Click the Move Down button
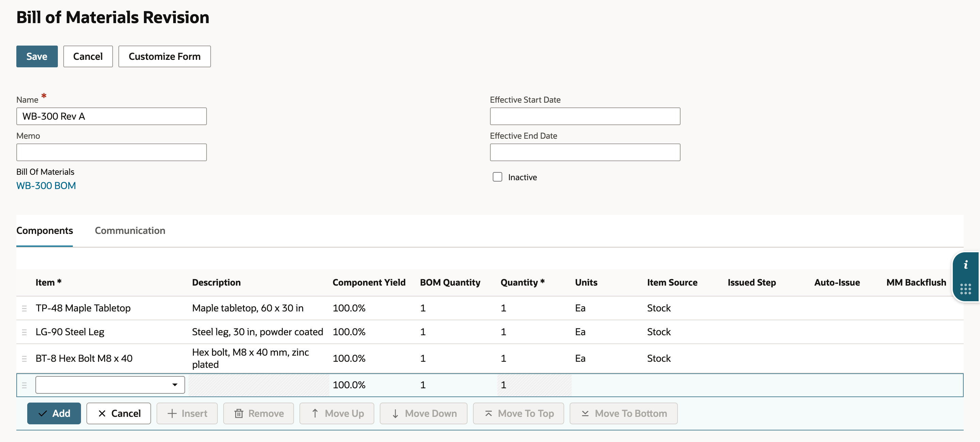This screenshot has height=442, width=980. (x=423, y=413)
